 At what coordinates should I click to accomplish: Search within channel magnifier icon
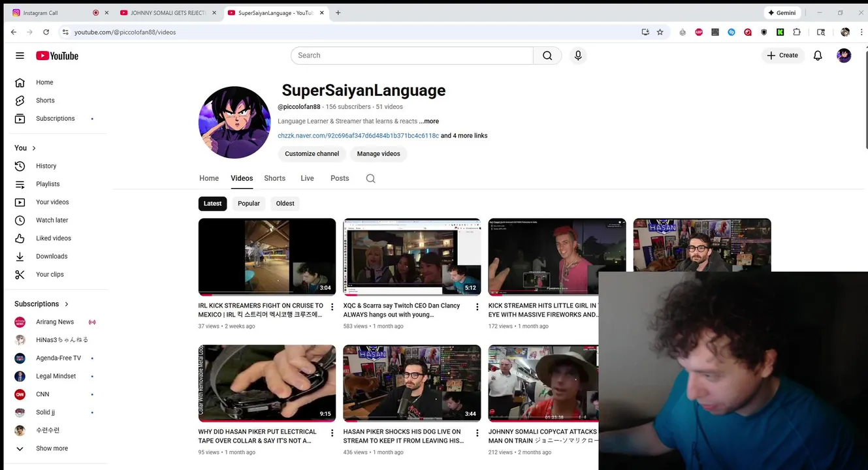click(x=370, y=178)
